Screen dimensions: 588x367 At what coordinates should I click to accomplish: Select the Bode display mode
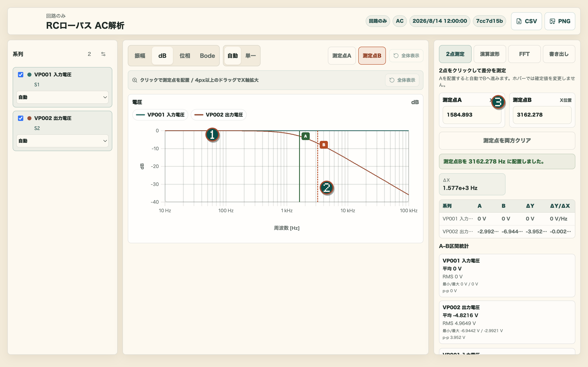click(207, 56)
